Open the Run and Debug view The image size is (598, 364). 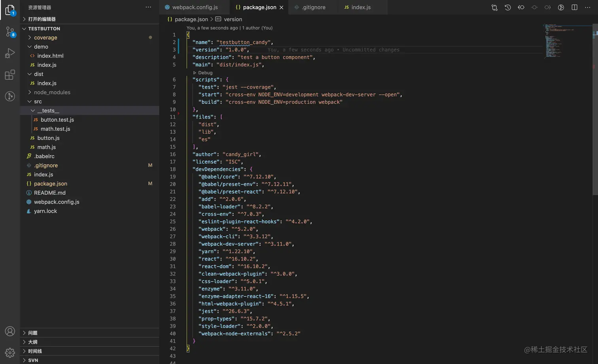pyautogui.click(x=10, y=53)
